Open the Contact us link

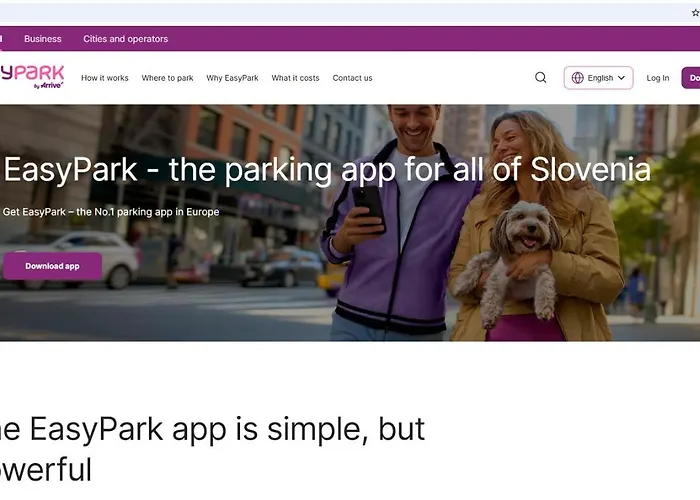pyautogui.click(x=352, y=78)
